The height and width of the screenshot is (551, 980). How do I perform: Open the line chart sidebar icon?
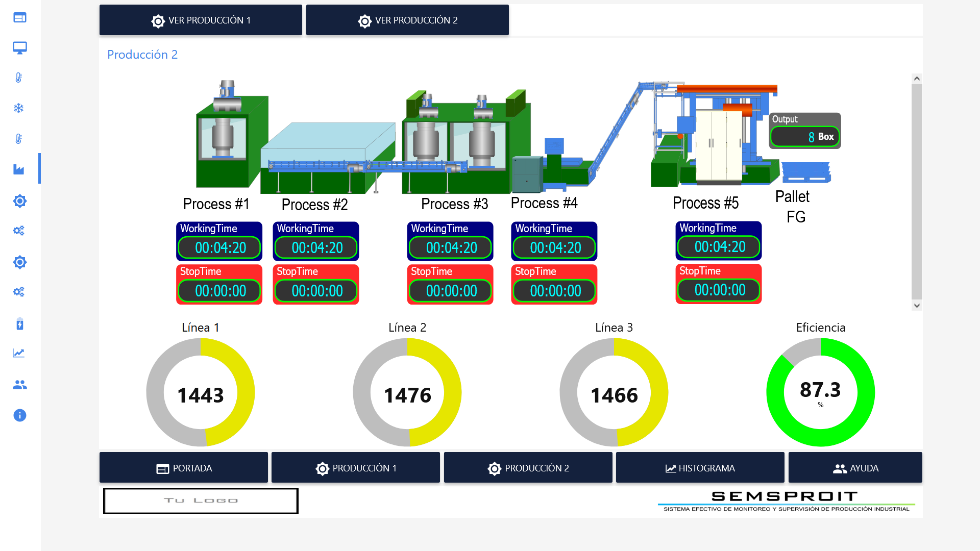19,353
